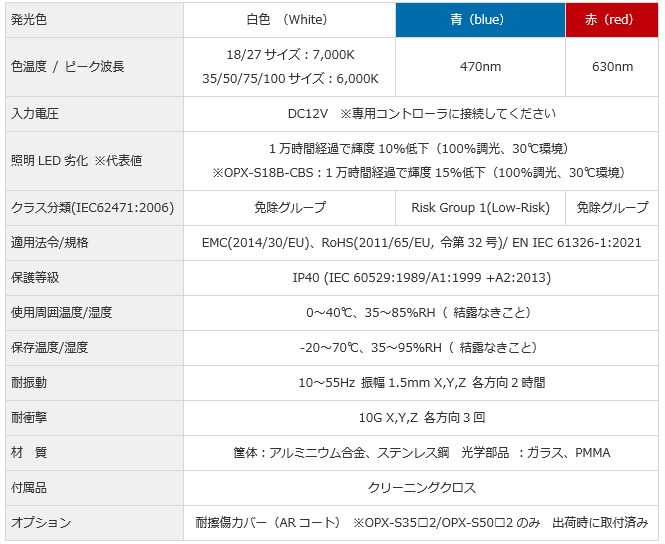Click the DC12V input voltage value
665x544 pixels.
click(421, 114)
